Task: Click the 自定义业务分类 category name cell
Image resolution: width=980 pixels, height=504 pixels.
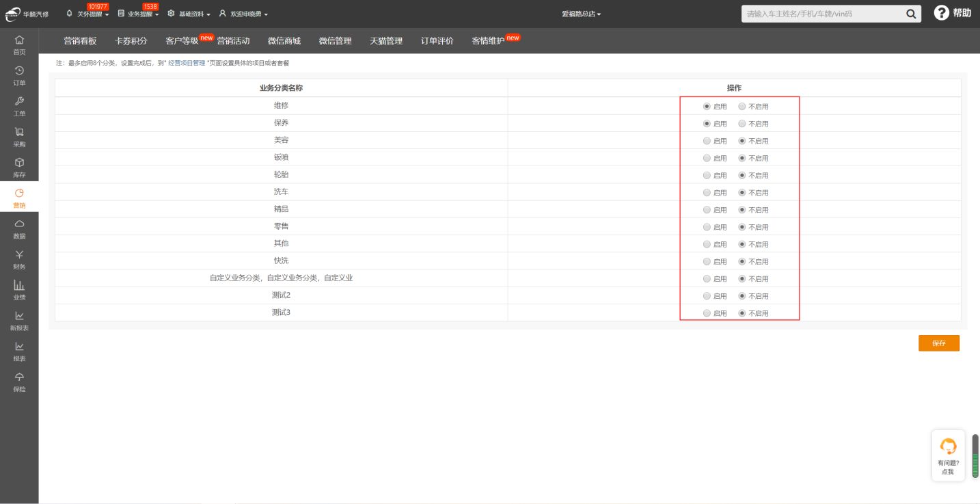Action: [281, 278]
